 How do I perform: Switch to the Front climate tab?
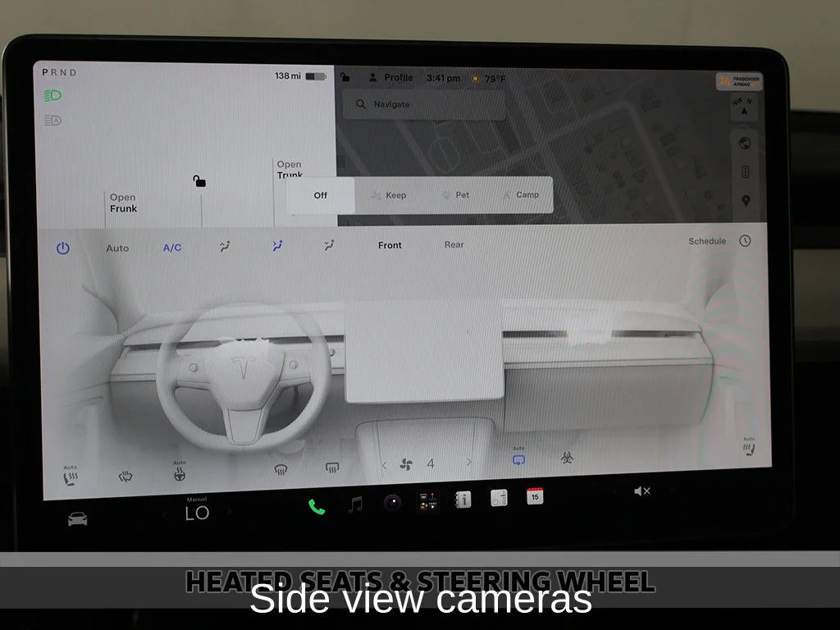point(390,244)
